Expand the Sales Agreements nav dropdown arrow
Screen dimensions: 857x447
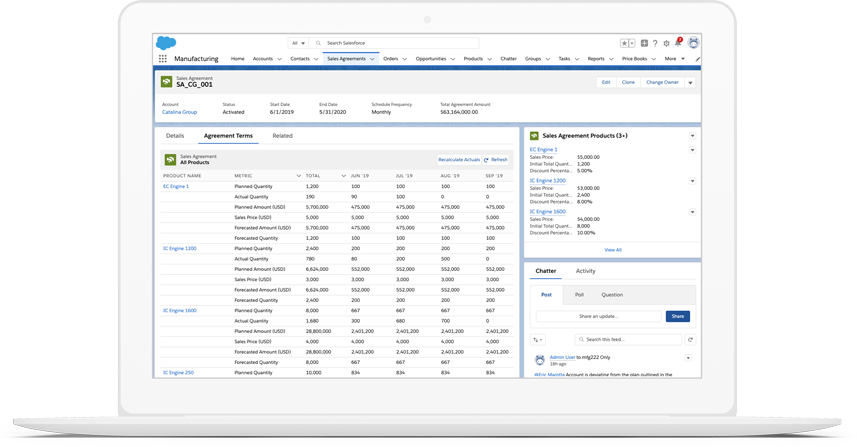(372, 59)
